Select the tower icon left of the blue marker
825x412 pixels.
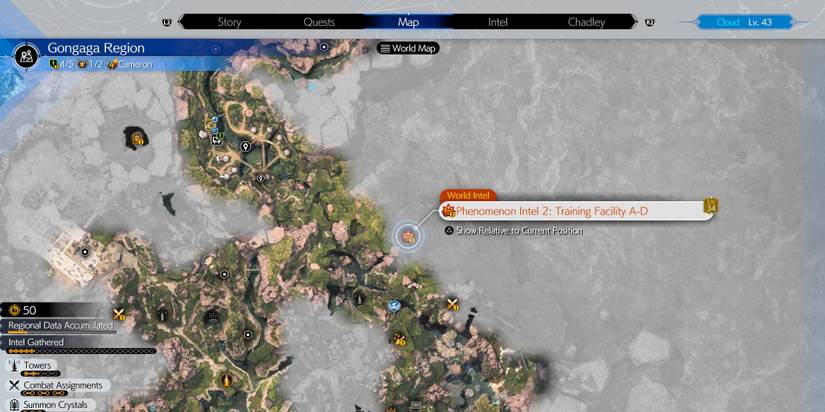[359, 298]
